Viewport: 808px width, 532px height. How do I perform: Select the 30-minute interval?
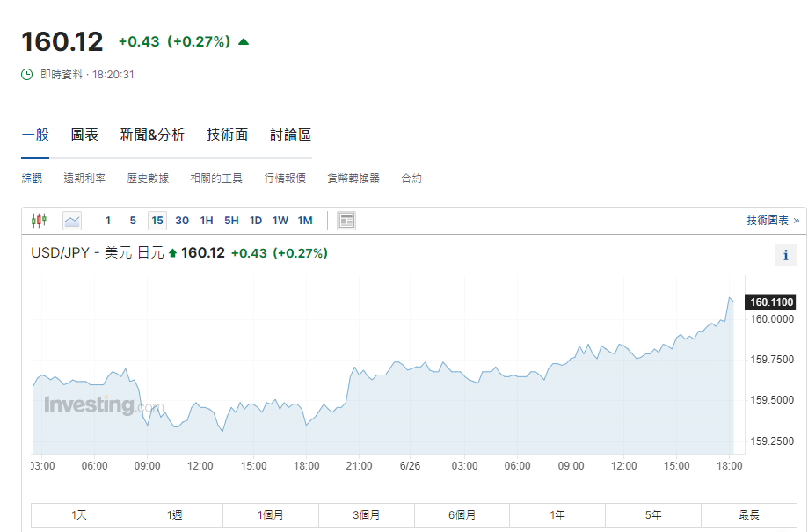coord(181,221)
